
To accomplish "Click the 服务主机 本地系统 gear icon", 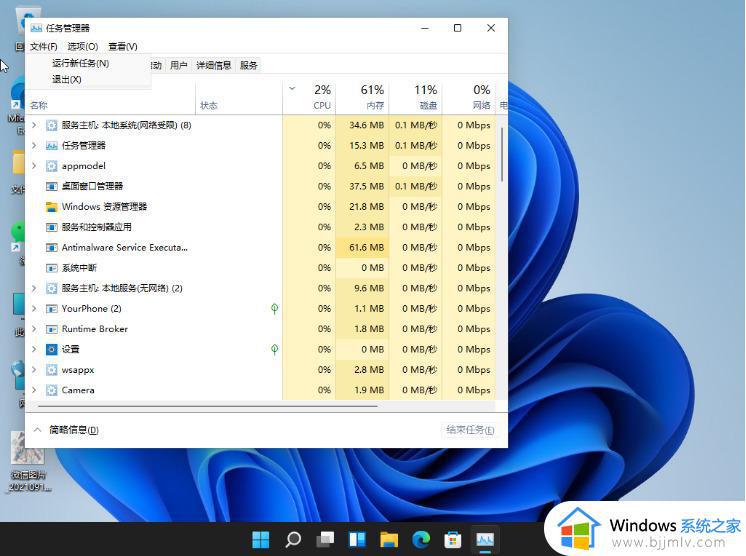I will click(51, 126).
